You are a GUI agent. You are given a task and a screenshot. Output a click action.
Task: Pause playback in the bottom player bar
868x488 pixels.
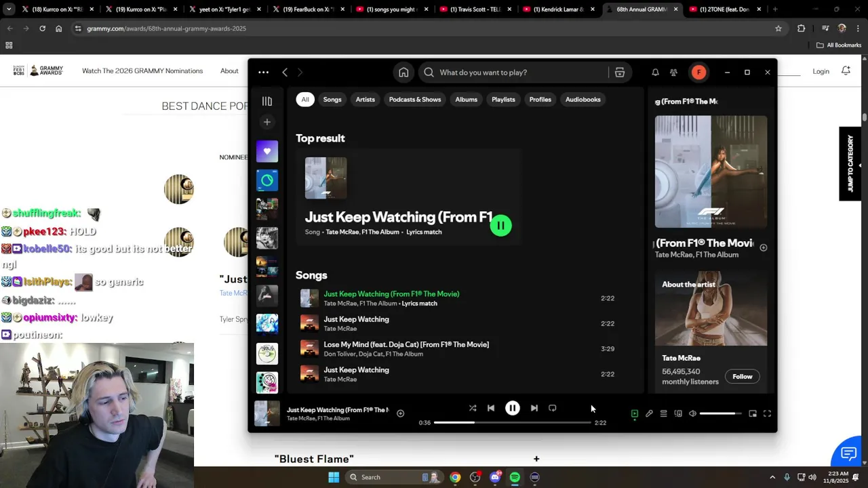point(513,408)
